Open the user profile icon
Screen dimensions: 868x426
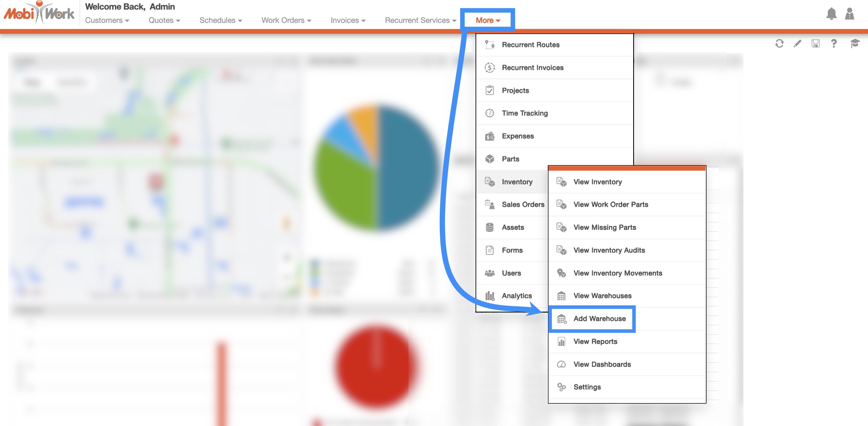tap(849, 14)
